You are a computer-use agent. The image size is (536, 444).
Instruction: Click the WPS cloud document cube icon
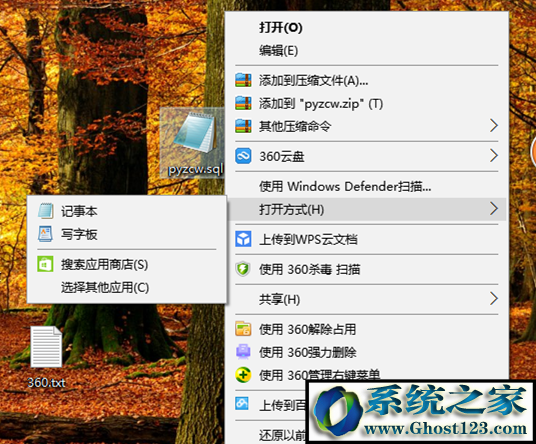[x=243, y=239]
